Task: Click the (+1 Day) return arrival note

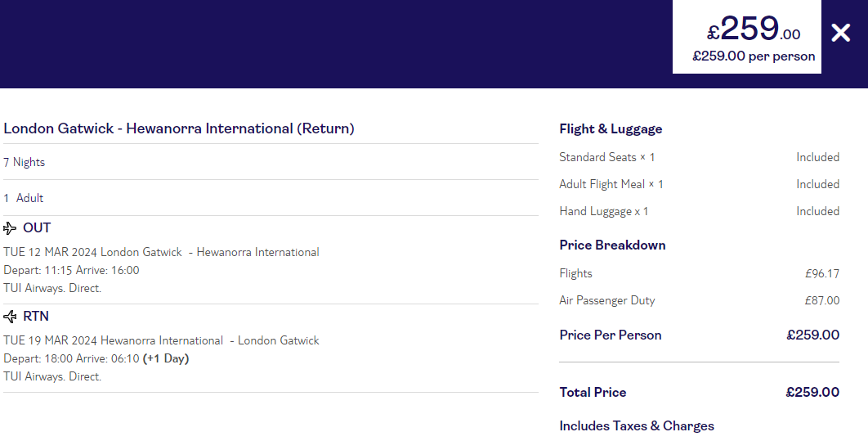Action: click(x=166, y=358)
